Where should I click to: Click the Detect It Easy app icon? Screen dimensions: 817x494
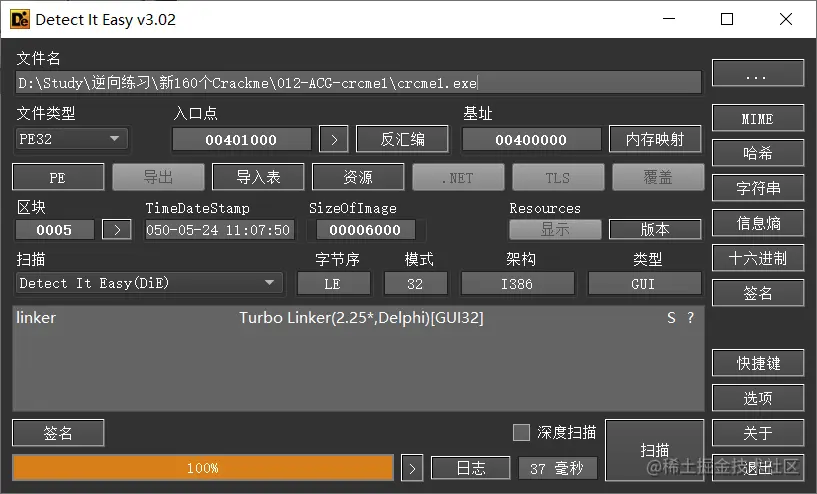(19, 19)
